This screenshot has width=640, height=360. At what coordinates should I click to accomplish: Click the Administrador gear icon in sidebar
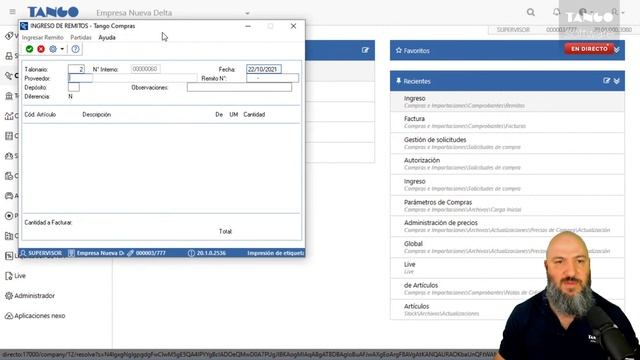9,296
